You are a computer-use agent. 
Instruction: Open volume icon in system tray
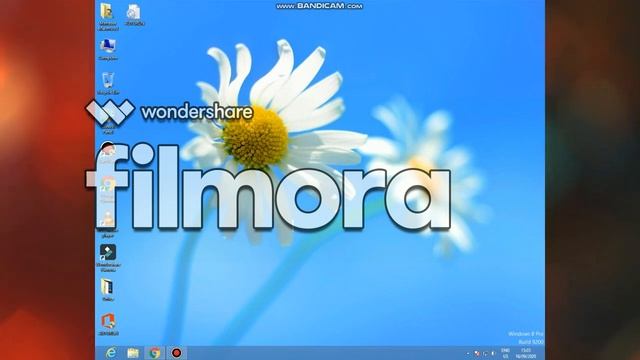493,353
